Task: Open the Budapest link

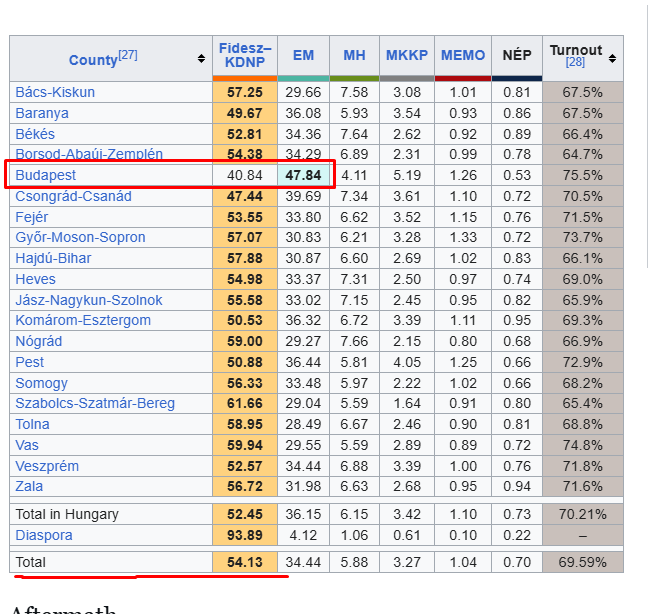Action: pyautogui.click(x=45, y=175)
